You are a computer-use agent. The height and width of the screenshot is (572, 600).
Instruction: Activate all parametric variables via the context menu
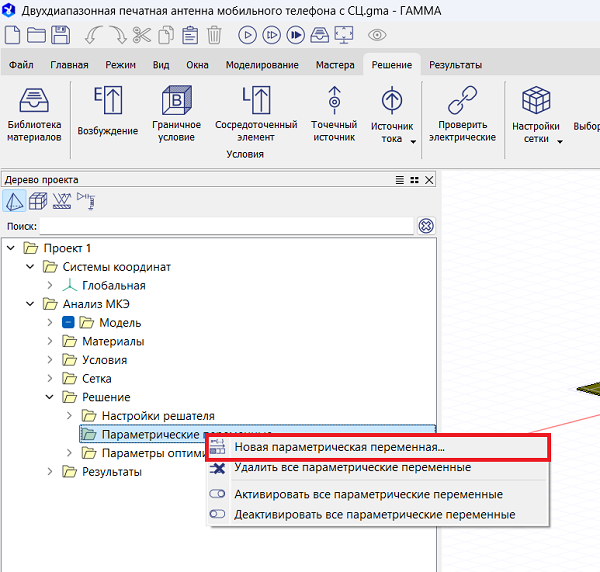coord(368,494)
